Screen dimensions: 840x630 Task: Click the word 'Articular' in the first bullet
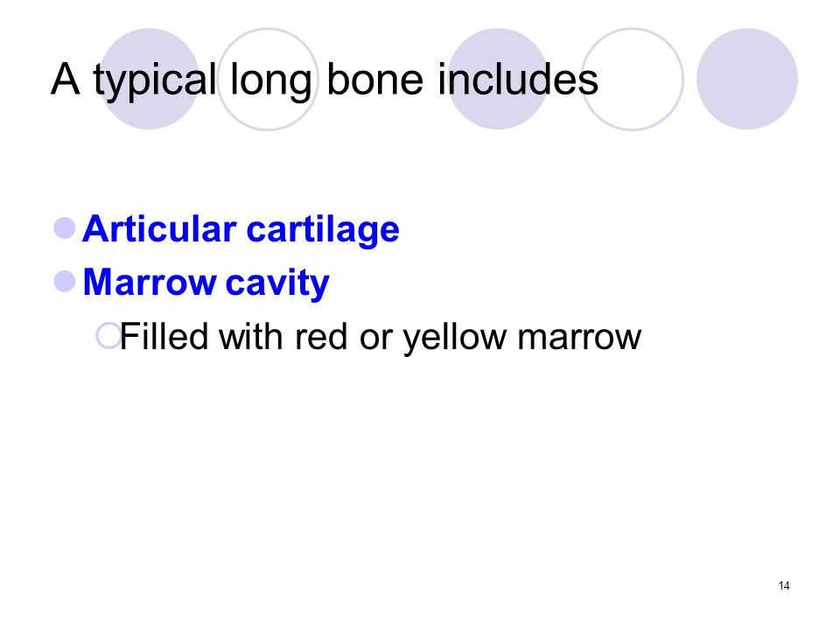click(159, 228)
